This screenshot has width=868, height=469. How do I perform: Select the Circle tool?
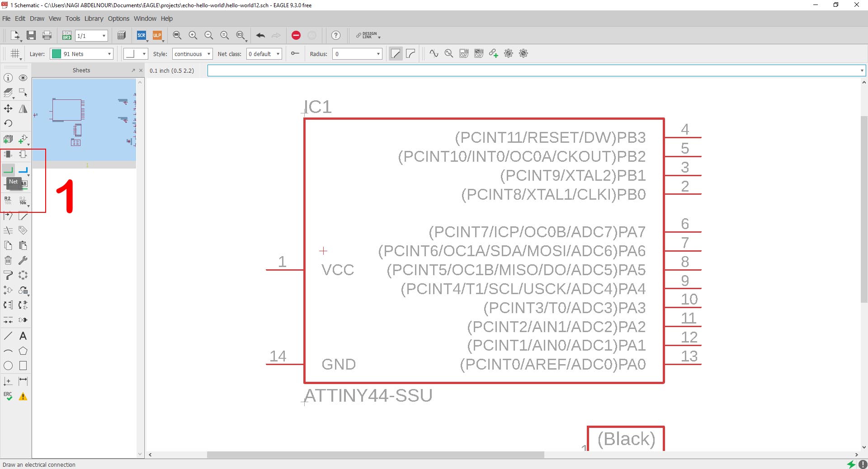[8, 366]
